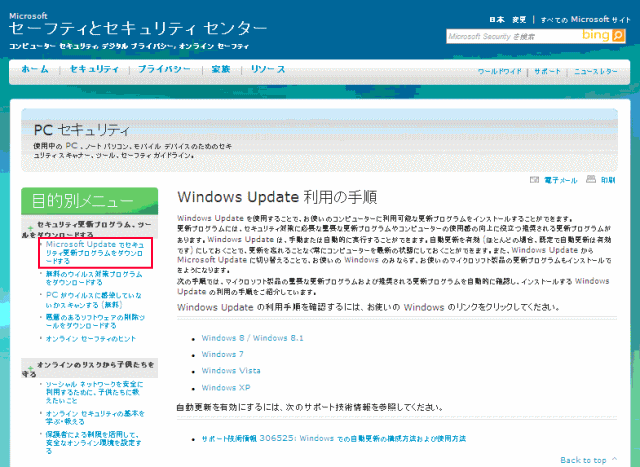
Task: Click the envelope icon beside 電子メール
Action: pos(534,180)
